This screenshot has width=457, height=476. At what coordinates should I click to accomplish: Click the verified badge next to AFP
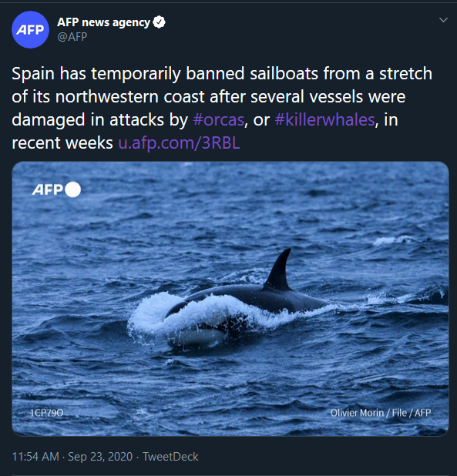click(x=159, y=22)
